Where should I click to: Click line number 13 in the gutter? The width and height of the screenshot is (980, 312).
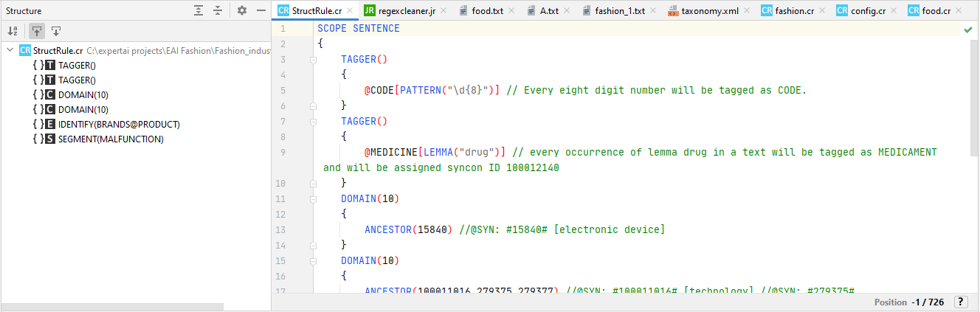(280, 229)
